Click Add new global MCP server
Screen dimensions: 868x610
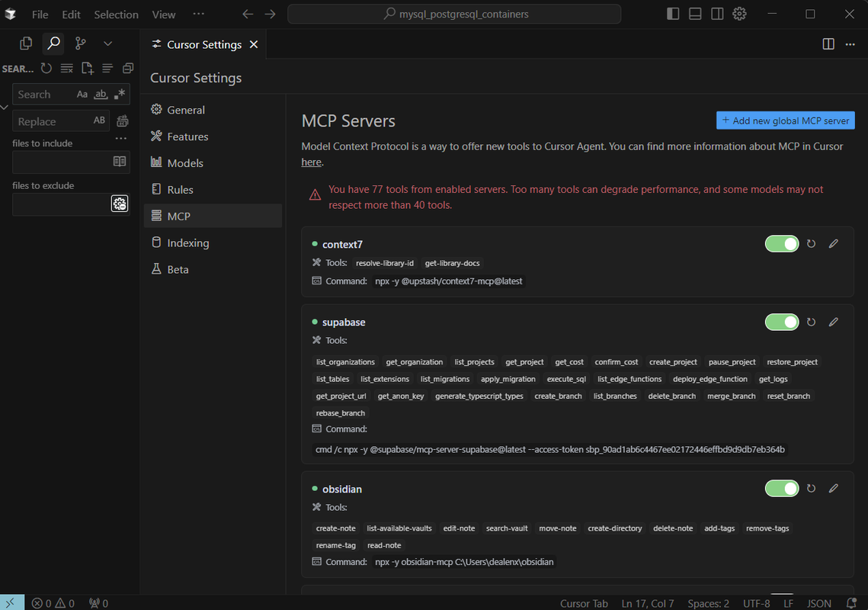[786, 120]
